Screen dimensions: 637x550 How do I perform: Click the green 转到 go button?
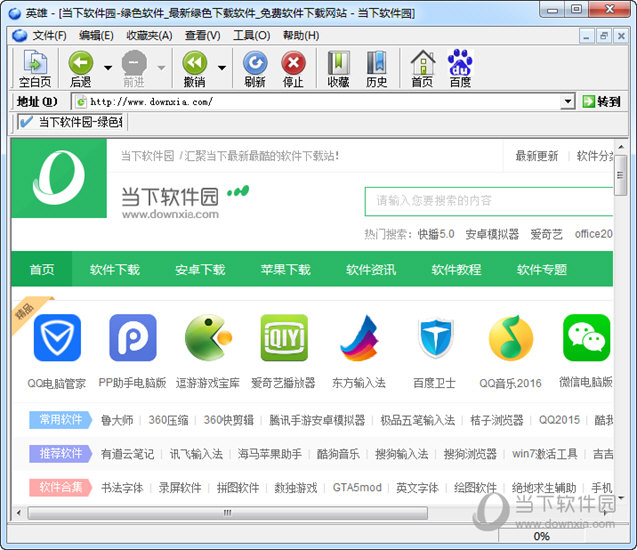point(602,102)
